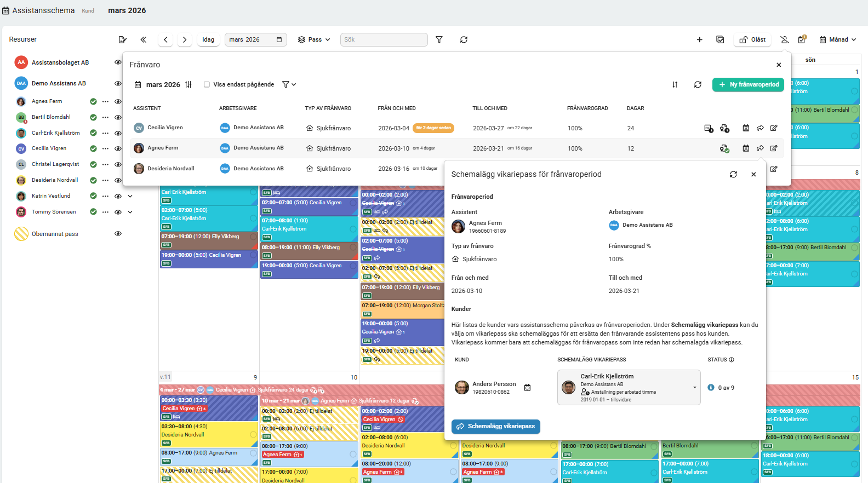Edit Desideria Nordvall's absence period

tap(774, 169)
